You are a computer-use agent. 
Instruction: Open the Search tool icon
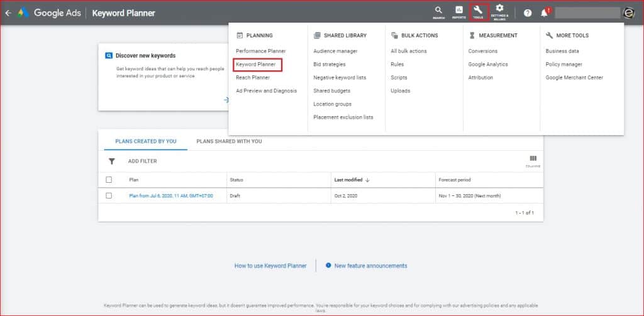pos(438,13)
